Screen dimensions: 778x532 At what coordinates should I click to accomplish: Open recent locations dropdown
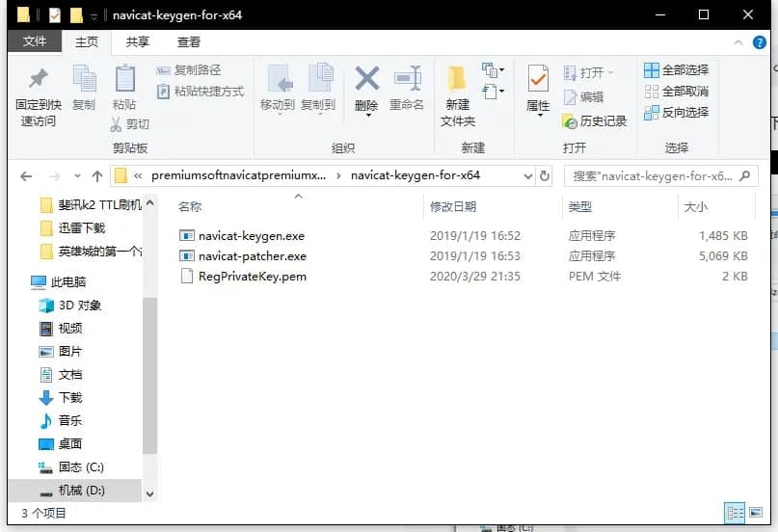pos(77,176)
